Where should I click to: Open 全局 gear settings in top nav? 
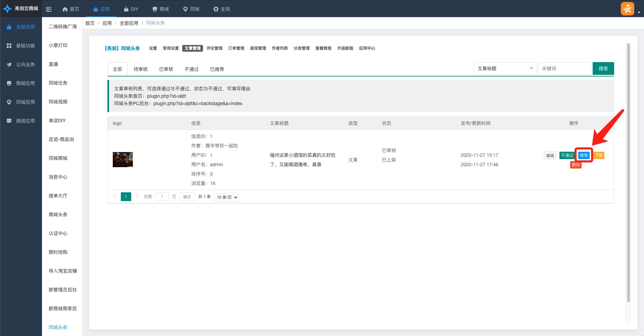[x=216, y=9]
